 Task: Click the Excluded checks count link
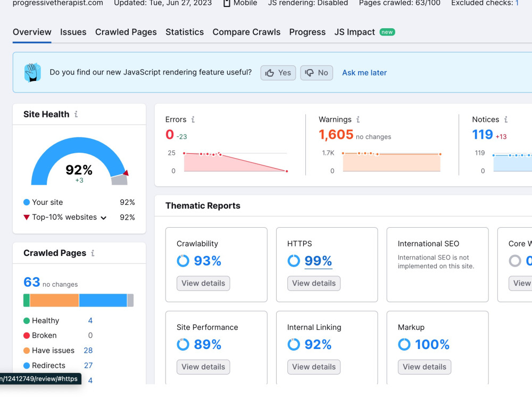(x=517, y=3)
